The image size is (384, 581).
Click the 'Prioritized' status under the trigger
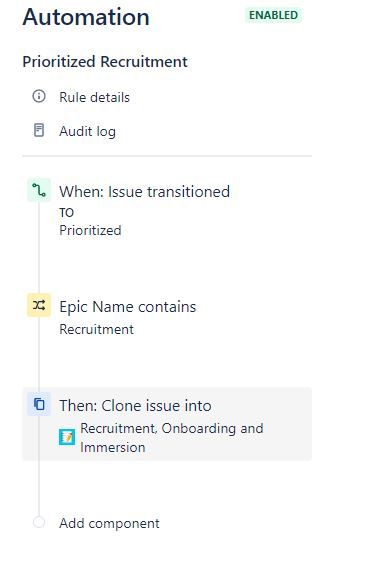[x=90, y=230]
